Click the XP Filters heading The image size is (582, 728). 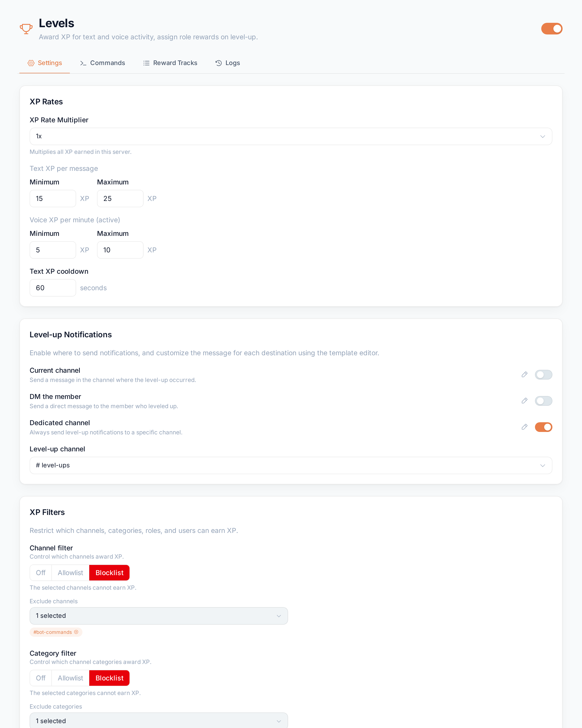[x=47, y=512]
